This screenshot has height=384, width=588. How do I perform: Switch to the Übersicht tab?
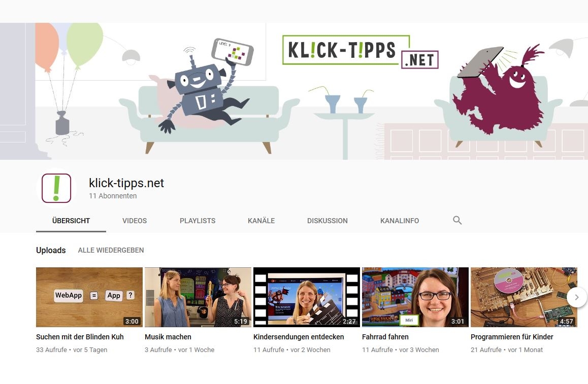(71, 221)
